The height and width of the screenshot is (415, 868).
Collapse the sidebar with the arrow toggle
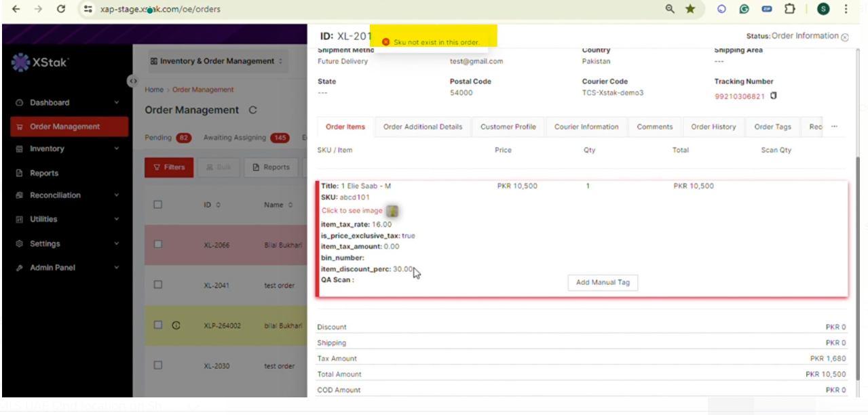click(x=133, y=81)
